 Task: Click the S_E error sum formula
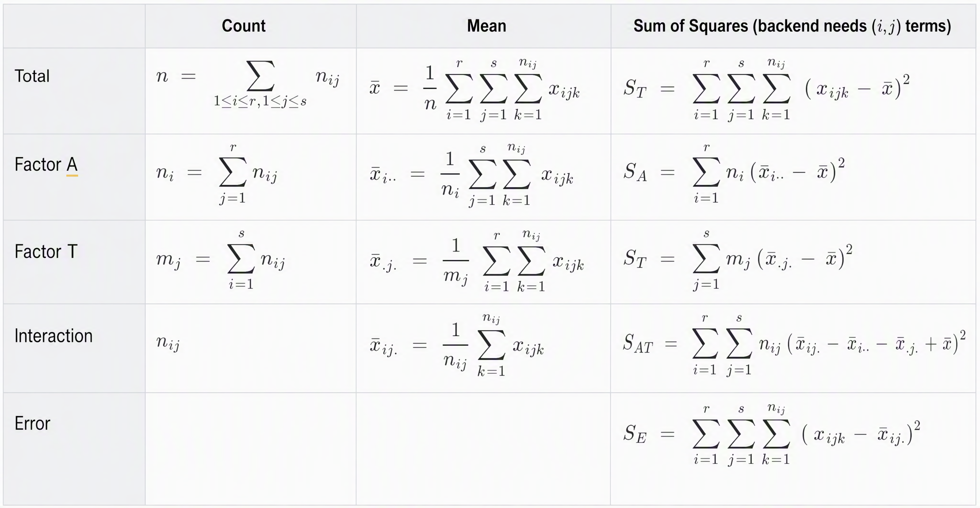tap(772, 435)
